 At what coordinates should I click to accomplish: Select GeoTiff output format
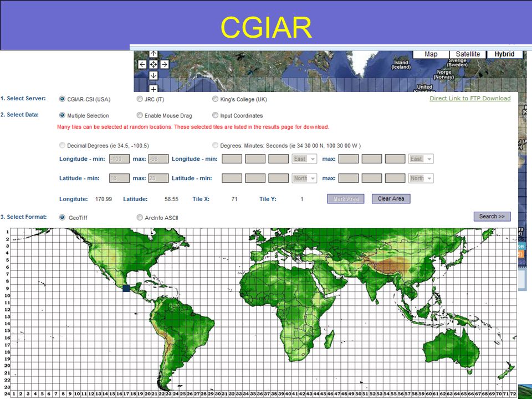click(x=62, y=217)
